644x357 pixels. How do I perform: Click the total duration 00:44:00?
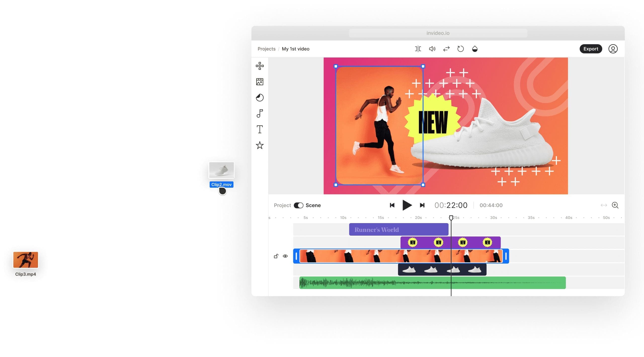click(x=491, y=205)
